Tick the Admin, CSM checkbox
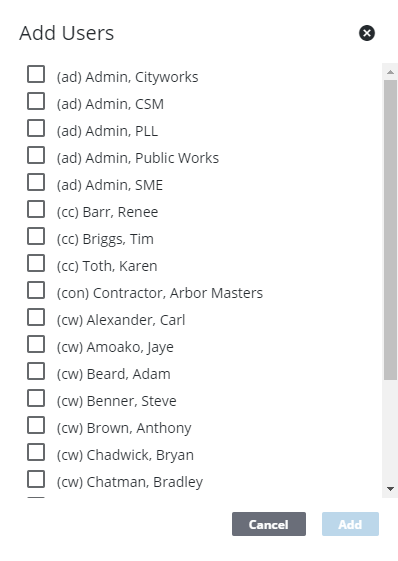The width and height of the screenshot is (398, 561). click(x=36, y=101)
